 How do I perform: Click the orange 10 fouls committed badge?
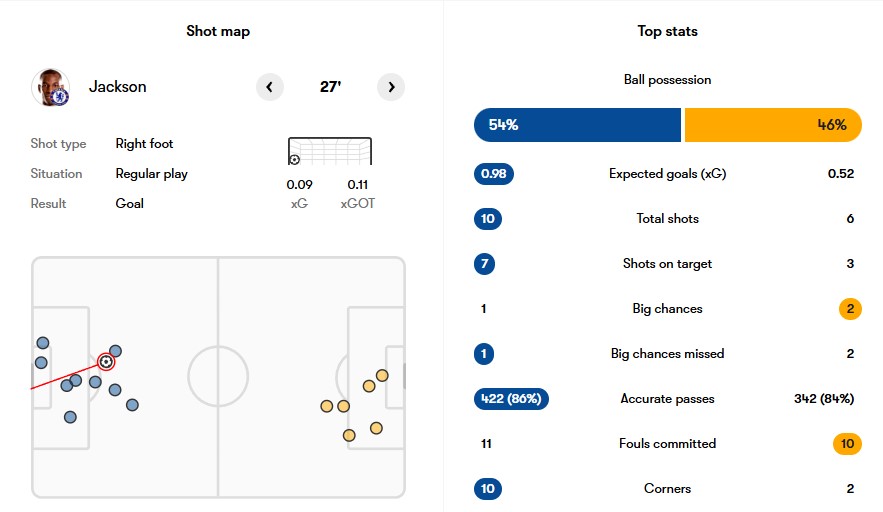[x=848, y=444]
